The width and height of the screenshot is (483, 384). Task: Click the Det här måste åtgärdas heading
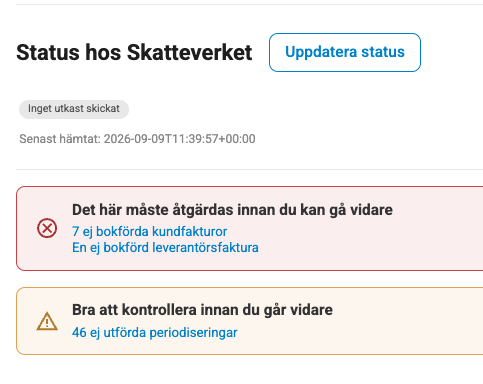coord(232,210)
